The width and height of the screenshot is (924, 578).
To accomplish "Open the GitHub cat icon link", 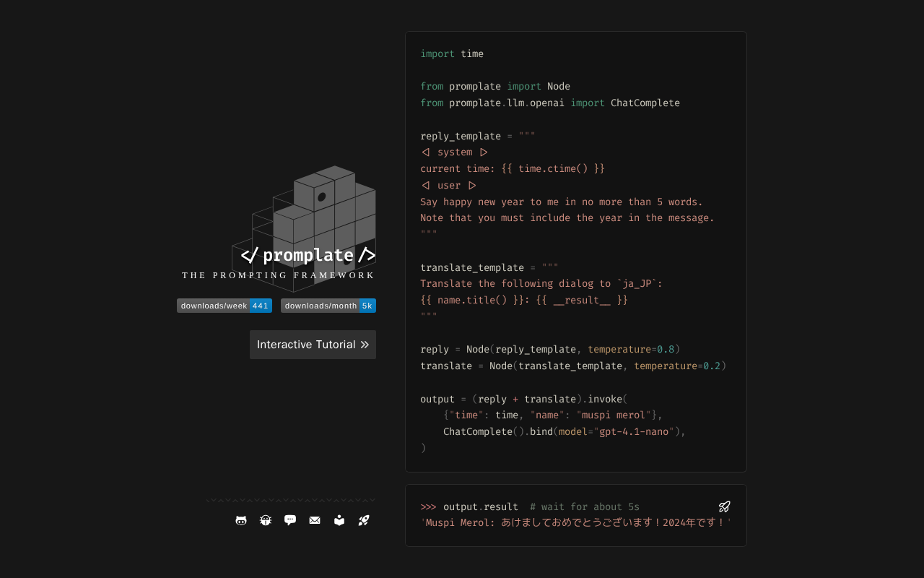I will coord(241,520).
